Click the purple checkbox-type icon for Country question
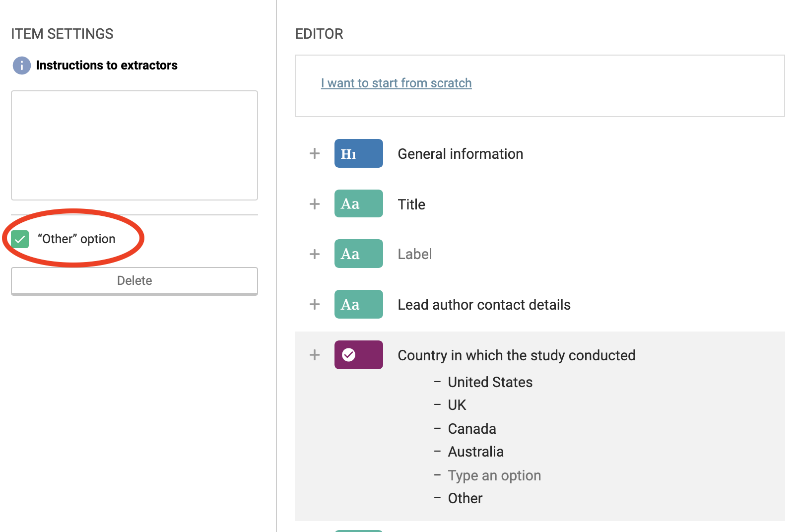The height and width of the screenshot is (532, 798). (x=358, y=355)
